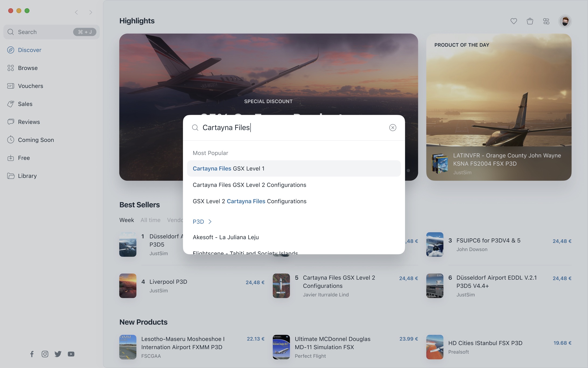Visit the Instagram icon link
Screen dimensions: 588x368
(x=45, y=354)
